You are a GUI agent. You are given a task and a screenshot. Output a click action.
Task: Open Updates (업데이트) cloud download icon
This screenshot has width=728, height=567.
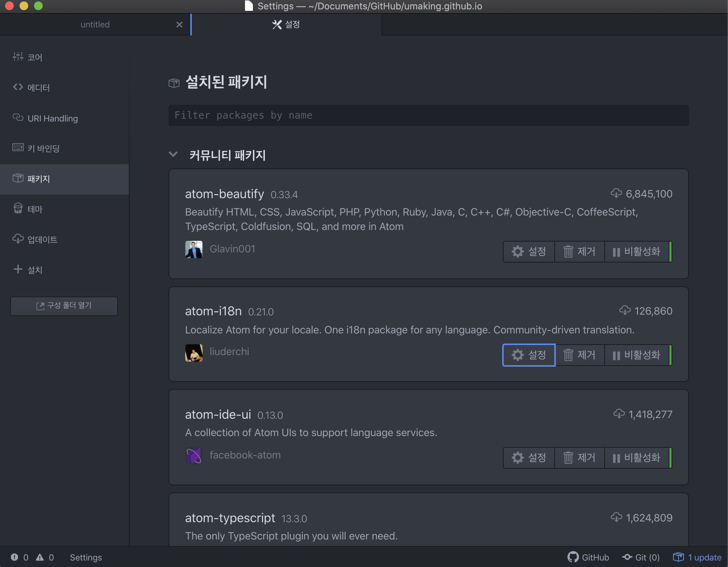pyautogui.click(x=18, y=239)
